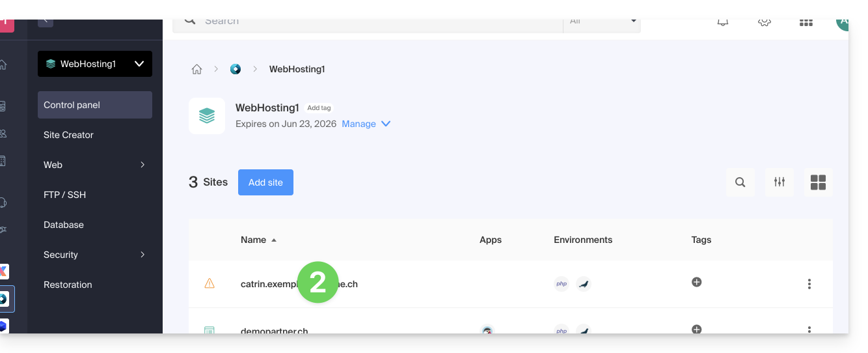Add a tag to the catrin site row

coord(696,282)
